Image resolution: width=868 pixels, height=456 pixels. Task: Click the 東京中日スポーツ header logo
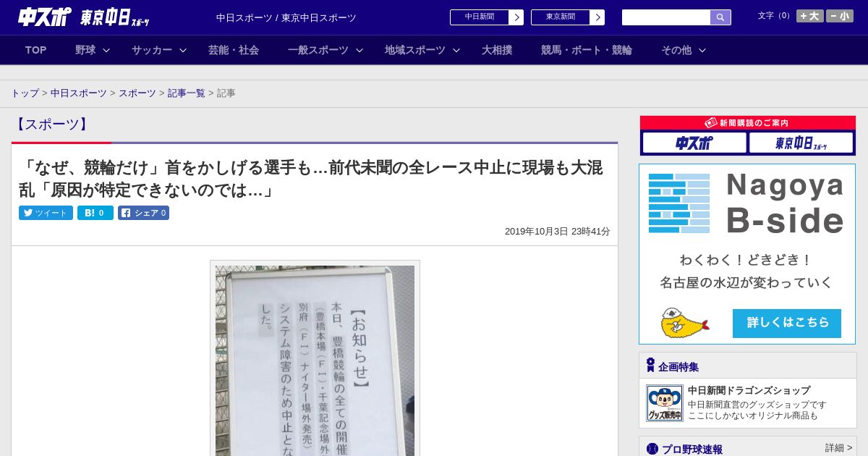pos(115,18)
